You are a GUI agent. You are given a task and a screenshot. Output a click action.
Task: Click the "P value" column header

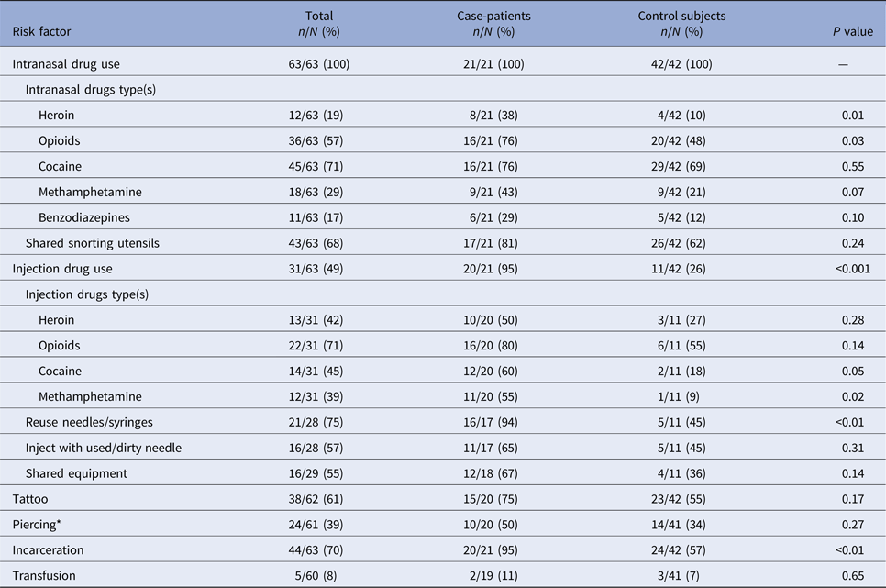851,31
